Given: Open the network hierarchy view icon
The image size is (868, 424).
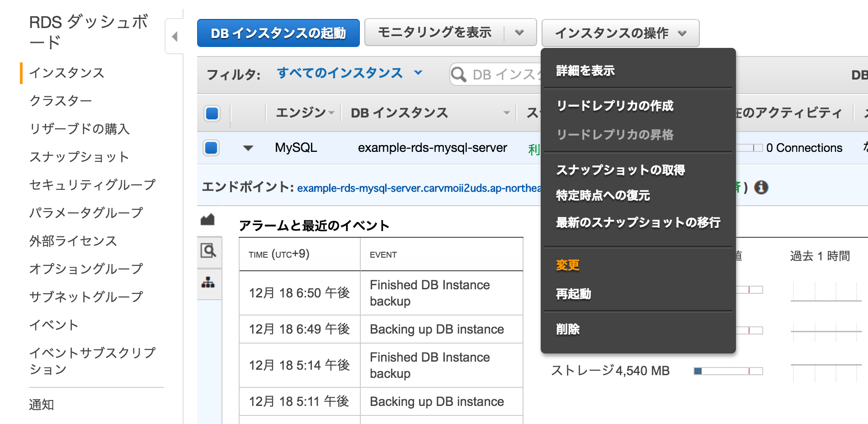Looking at the screenshot, I should click(x=208, y=283).
